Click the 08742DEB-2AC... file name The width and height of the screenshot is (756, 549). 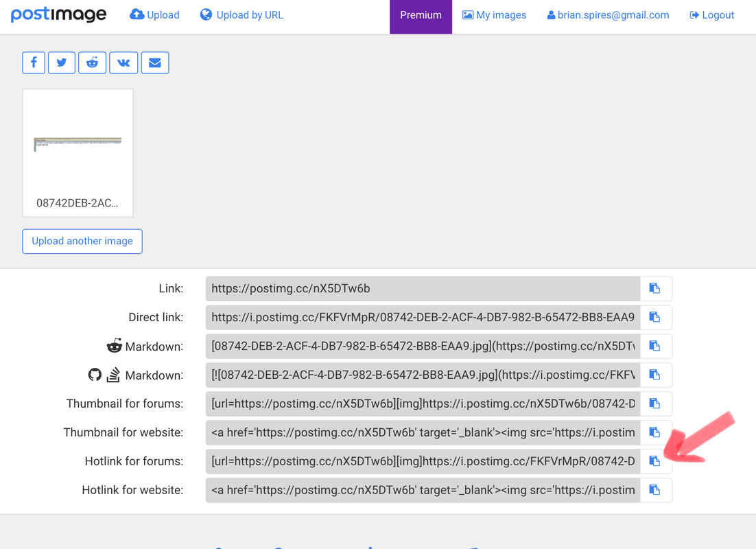point(77,203)
